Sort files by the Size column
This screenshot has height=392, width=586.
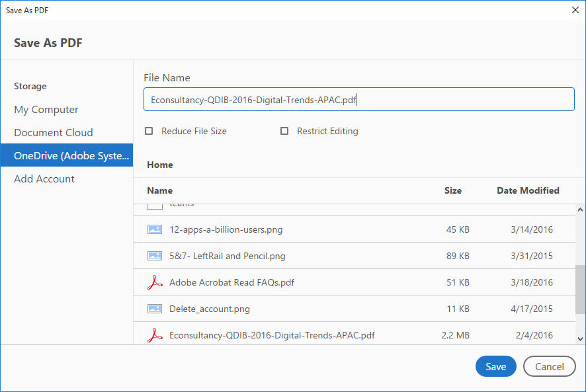click(x=453, y=190)
